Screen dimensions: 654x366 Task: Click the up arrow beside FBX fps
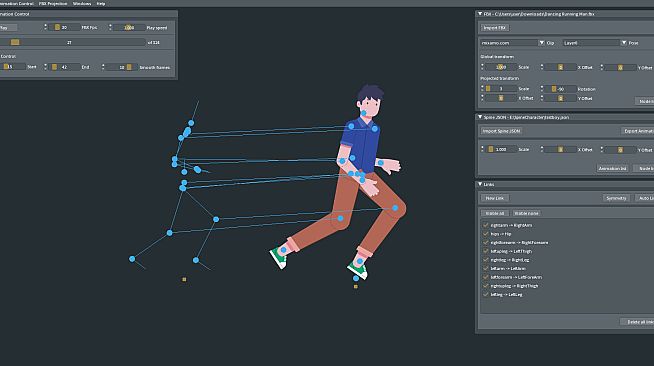tap(45, 25)
